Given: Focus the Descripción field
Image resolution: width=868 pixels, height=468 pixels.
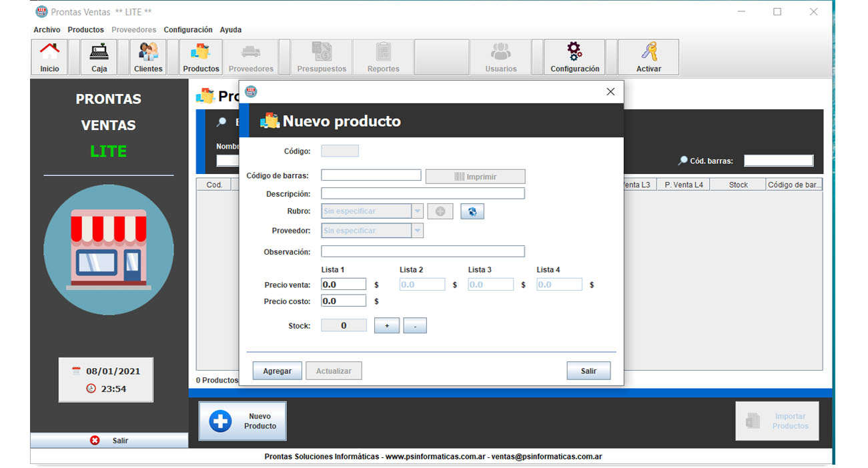Looking at the screenshot, I should (423, 193).
